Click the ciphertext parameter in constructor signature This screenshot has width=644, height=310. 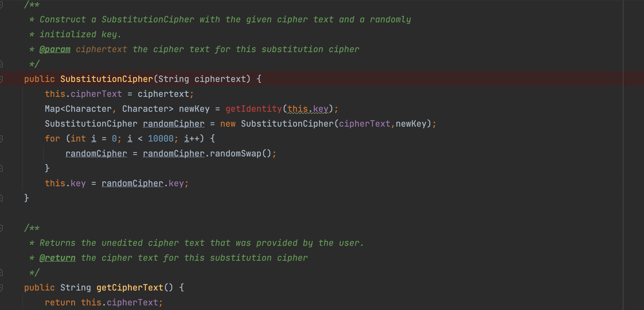[x=220, y=79]
